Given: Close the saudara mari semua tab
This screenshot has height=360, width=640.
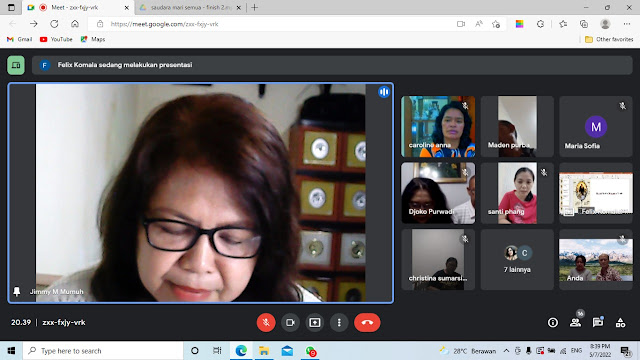Looking at the screenshot, I should click(x=239, y=7).
